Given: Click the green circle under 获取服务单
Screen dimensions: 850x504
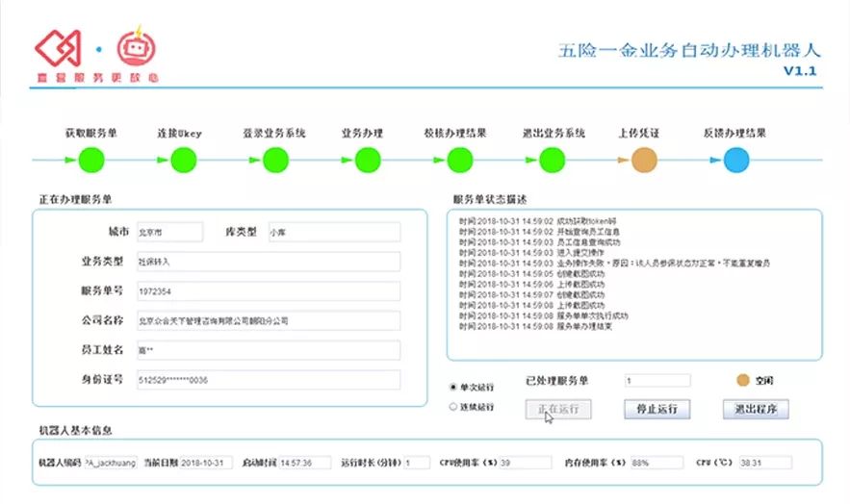Looking at the screenshot, I should click(91, 161).
